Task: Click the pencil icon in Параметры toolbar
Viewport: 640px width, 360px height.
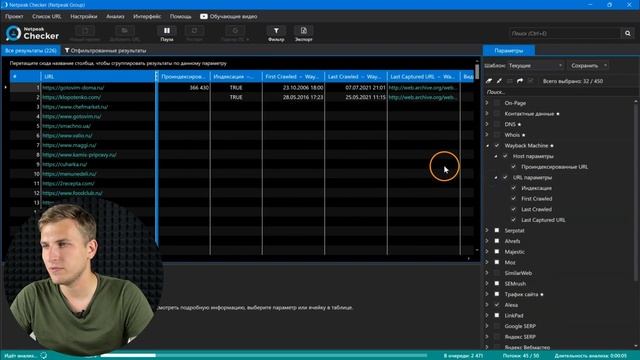Action: pyautogui.click(x=499, y=81)
